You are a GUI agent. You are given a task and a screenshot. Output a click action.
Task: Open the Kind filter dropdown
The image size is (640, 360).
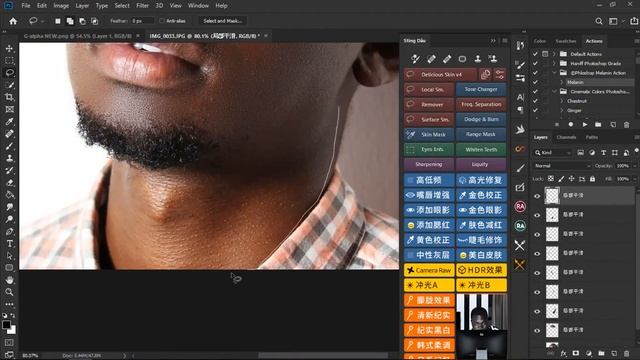[x=553, y=153]
